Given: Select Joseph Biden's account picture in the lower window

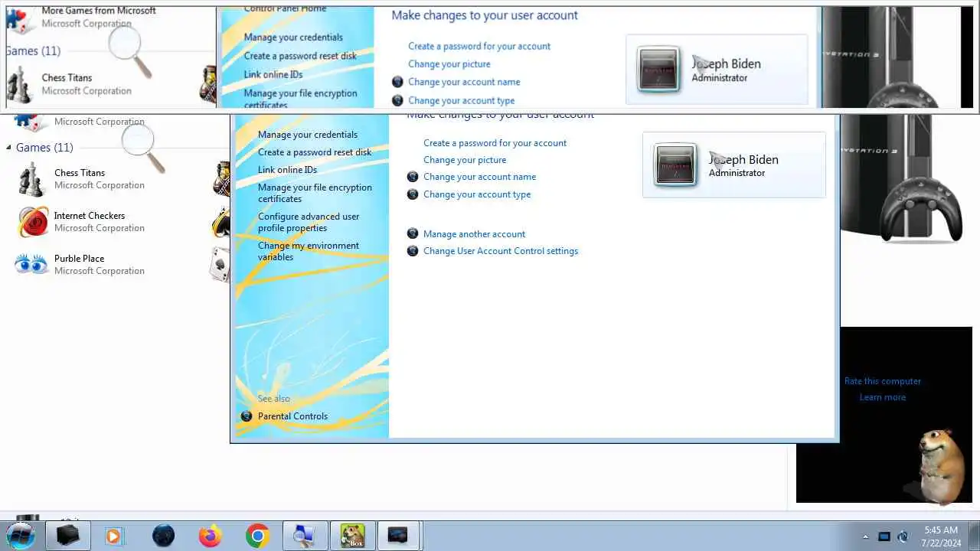Looking at the screenshot, I should pos(675,165).
